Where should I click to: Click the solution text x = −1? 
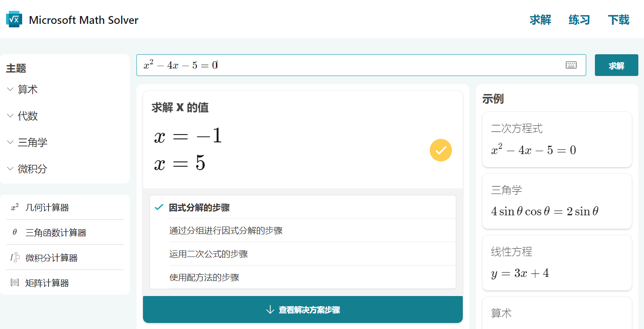(188, 137)
